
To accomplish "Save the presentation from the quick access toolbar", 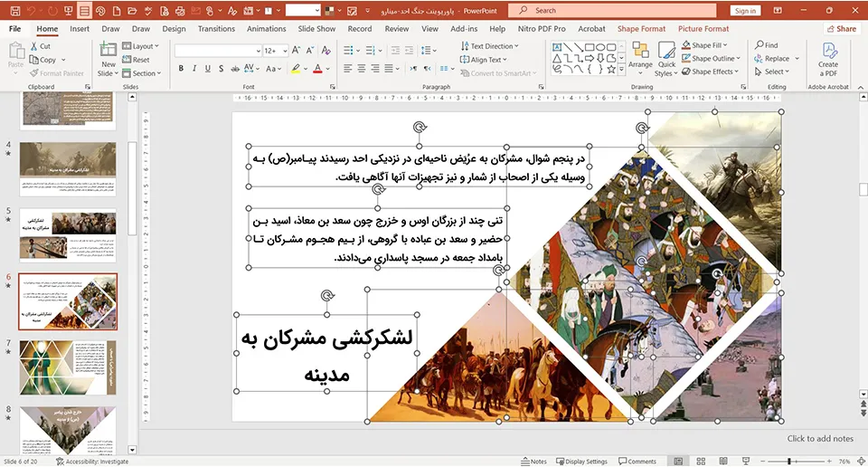I will pos(15,11).
